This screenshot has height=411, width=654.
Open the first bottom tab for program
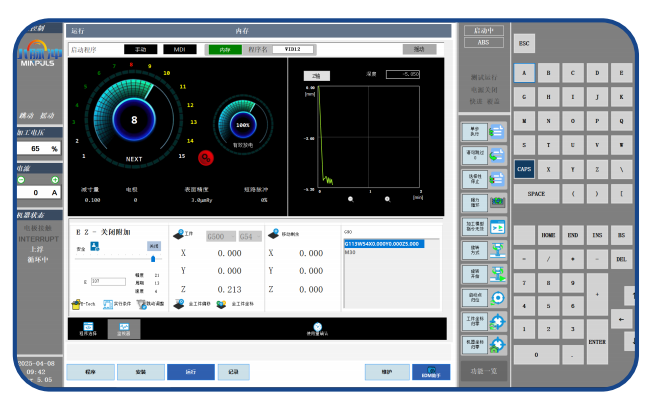[x=87, y=372]
